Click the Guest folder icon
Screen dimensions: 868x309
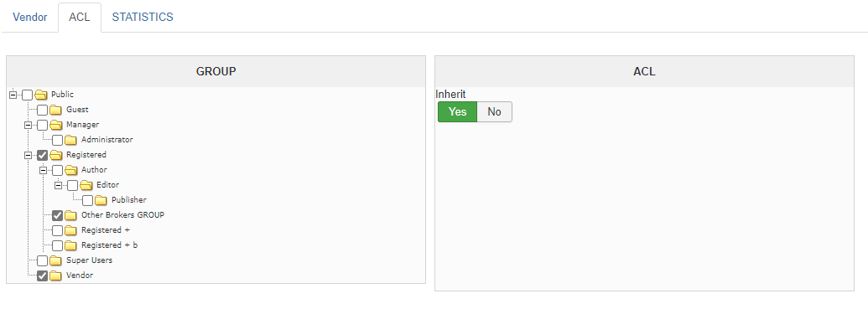click(55, 110)
